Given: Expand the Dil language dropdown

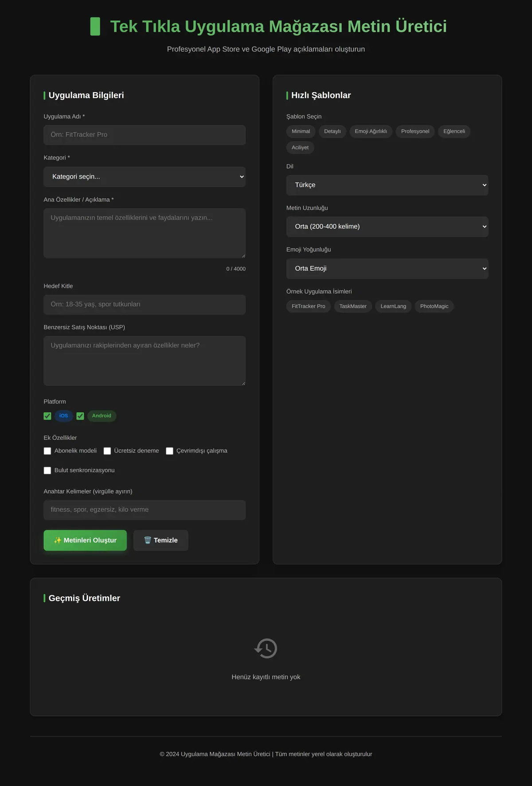Looking at the screenshot, I should tap(387, 185).
